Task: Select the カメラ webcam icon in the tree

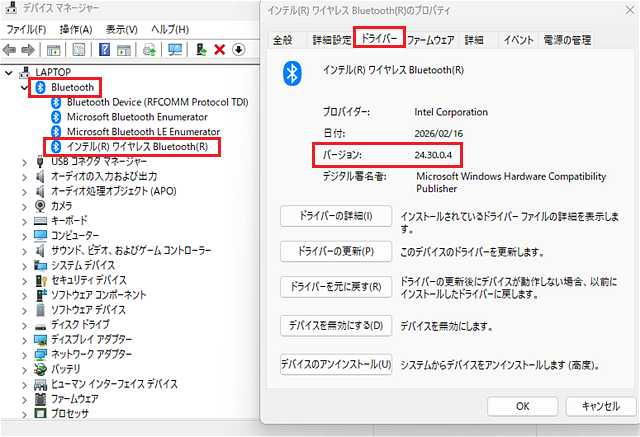Action: [x=40, y=206]
